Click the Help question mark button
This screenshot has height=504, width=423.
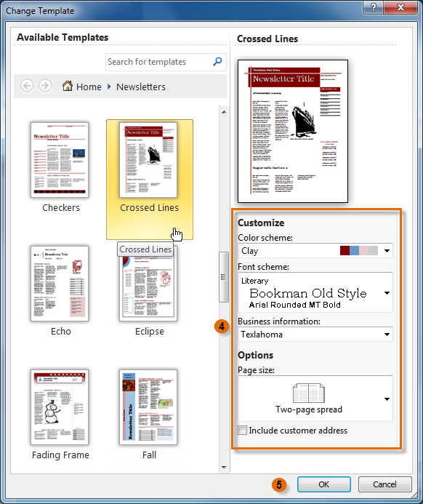(x=373, y=7)
